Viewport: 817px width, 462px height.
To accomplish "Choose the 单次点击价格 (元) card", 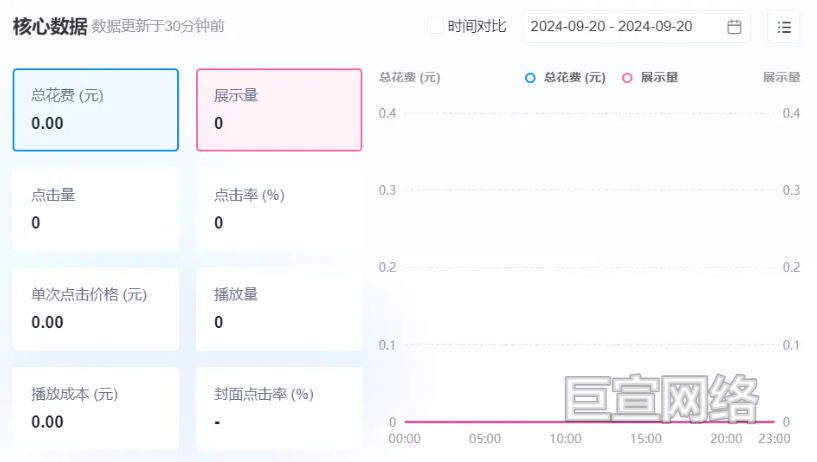I will pyautogui.click(x=96, y=309).
